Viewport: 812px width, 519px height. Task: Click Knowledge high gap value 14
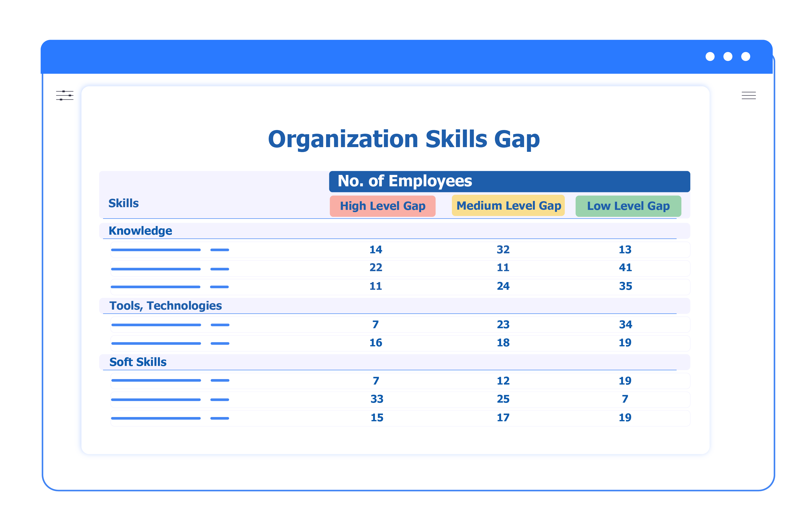(x=375, y=250)
